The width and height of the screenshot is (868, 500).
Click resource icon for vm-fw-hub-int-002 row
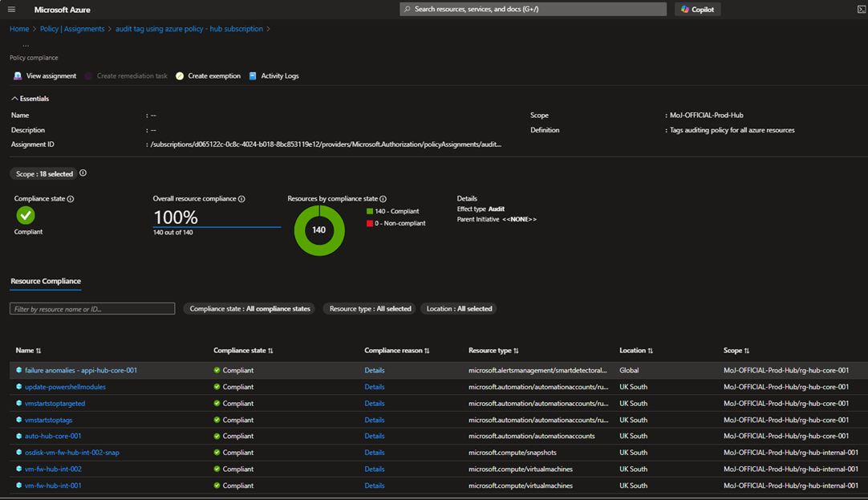[x=18, y=469]
